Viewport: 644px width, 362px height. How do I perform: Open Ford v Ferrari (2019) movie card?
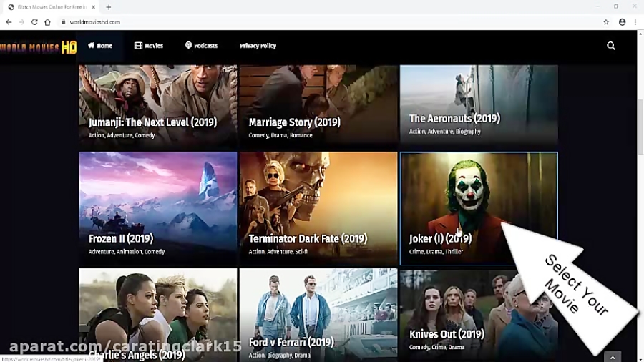point(318,315)
